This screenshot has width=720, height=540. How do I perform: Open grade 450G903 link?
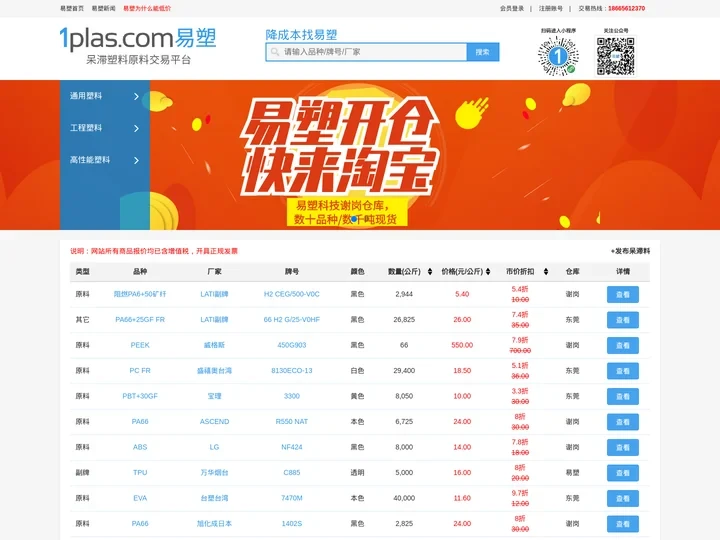tap(292, 345)
